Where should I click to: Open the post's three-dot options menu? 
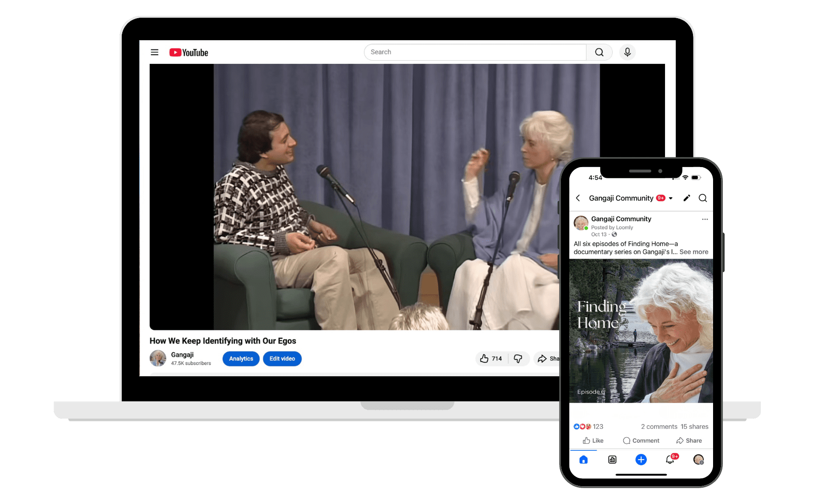click(x=705, y=219)
